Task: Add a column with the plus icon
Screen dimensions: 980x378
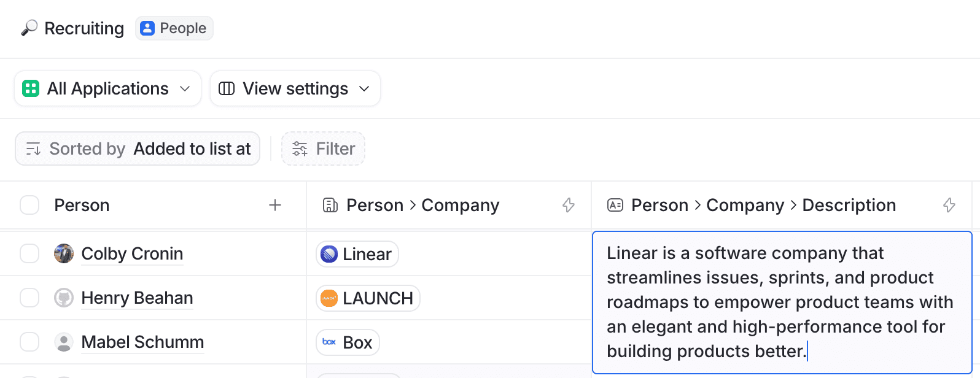Action: (275, 205)
